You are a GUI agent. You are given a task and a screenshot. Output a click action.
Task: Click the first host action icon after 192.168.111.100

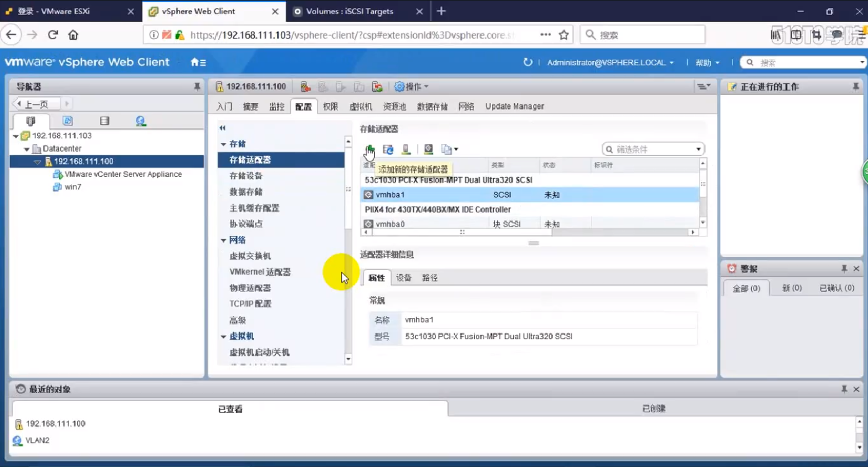[305, 87]
